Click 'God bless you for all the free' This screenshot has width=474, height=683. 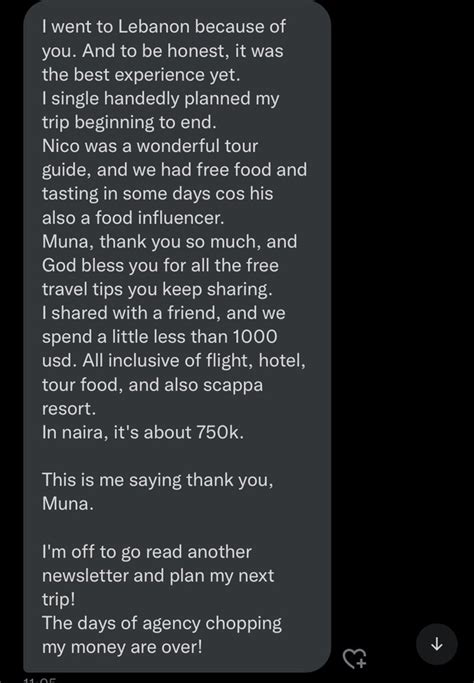[x=160, y=265]
